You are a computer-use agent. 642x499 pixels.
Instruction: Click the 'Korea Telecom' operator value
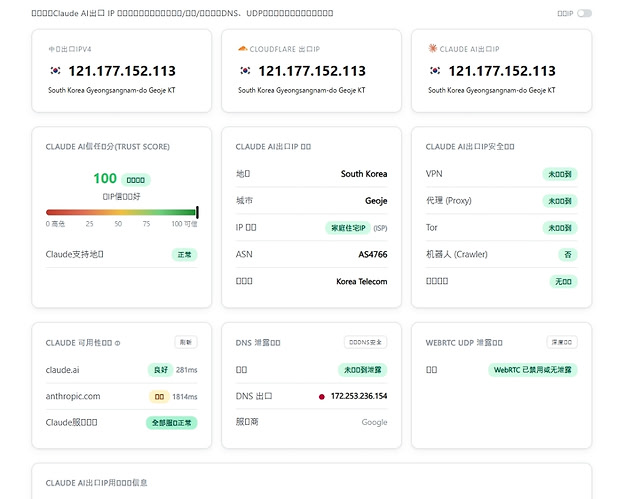362,281
